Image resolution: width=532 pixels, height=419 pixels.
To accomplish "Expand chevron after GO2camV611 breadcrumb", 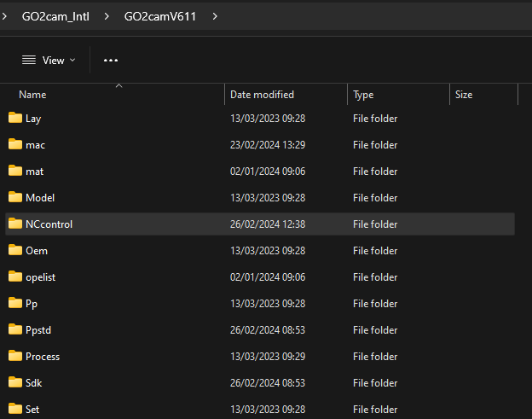I will pyautogui.click(x=215, y=16).
